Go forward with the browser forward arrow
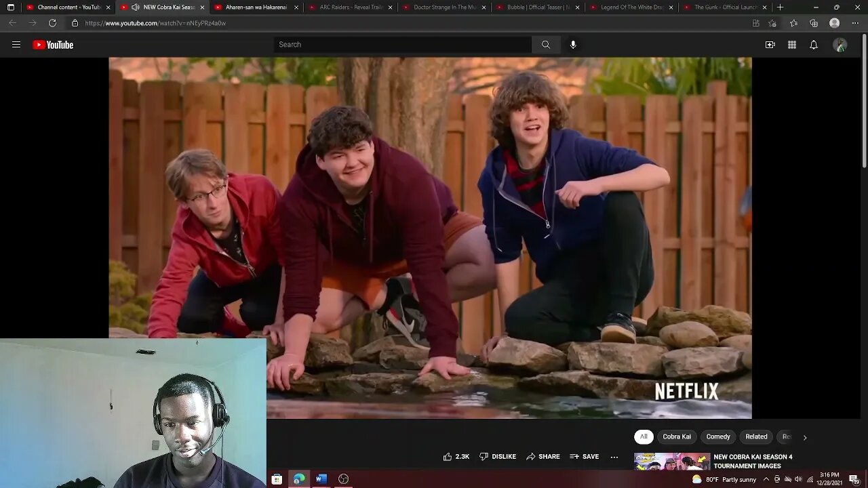 [32, 23]
